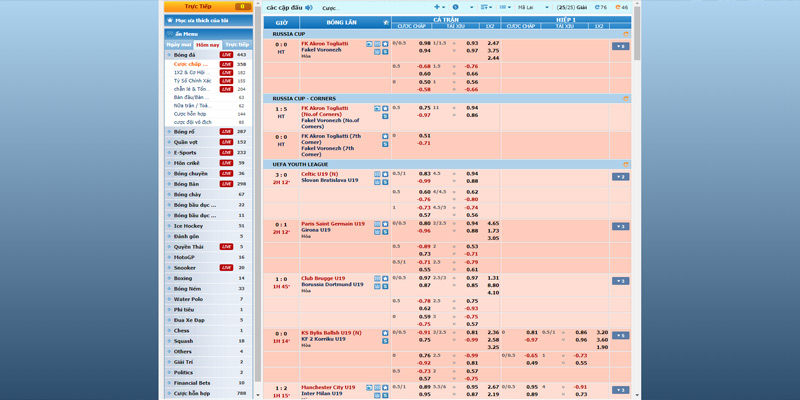Add FK Akron Togliatti match to favorites star
Screen dimensions: 800x400
click(385, 44)
